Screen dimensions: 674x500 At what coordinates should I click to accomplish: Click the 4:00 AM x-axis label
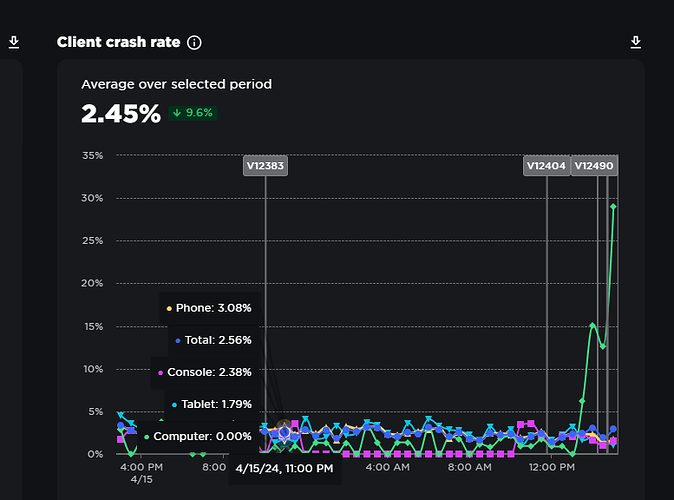[388, 467]
